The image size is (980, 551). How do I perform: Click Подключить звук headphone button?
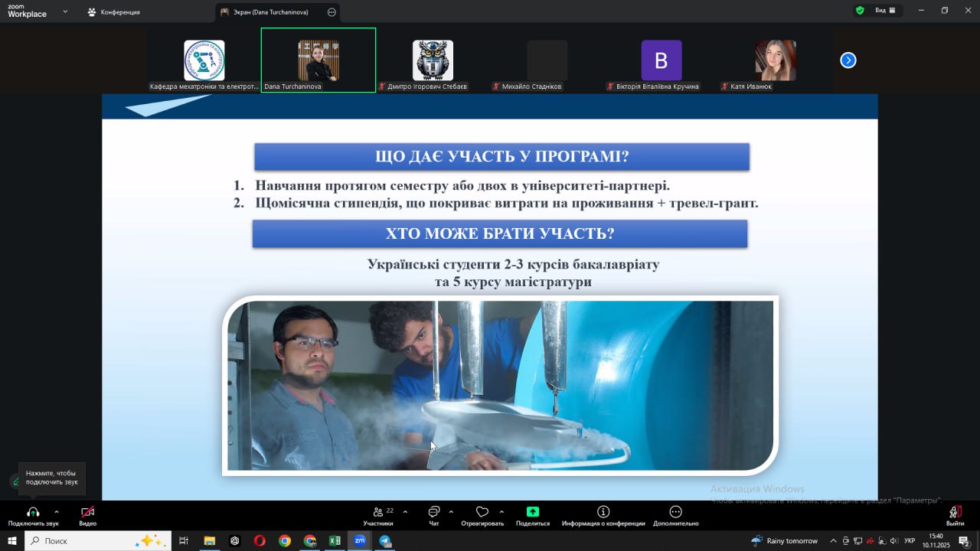33,513
